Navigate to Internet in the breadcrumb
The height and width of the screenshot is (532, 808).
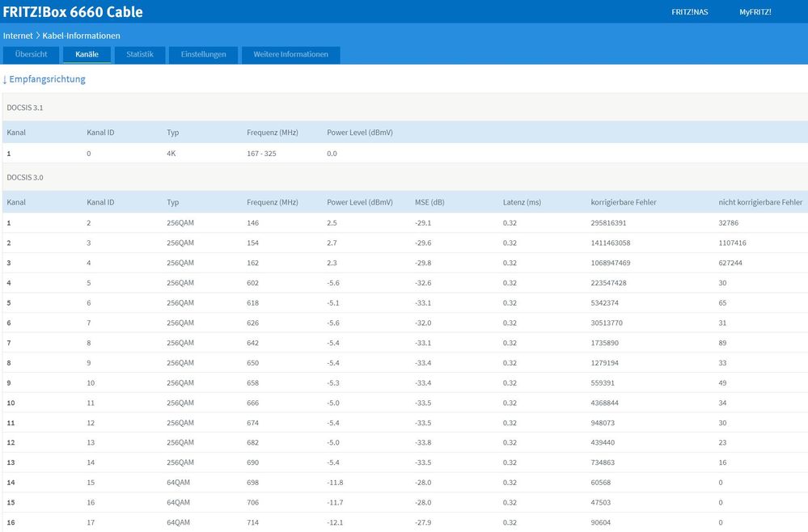pyautogui.click(x=18, y=36)
